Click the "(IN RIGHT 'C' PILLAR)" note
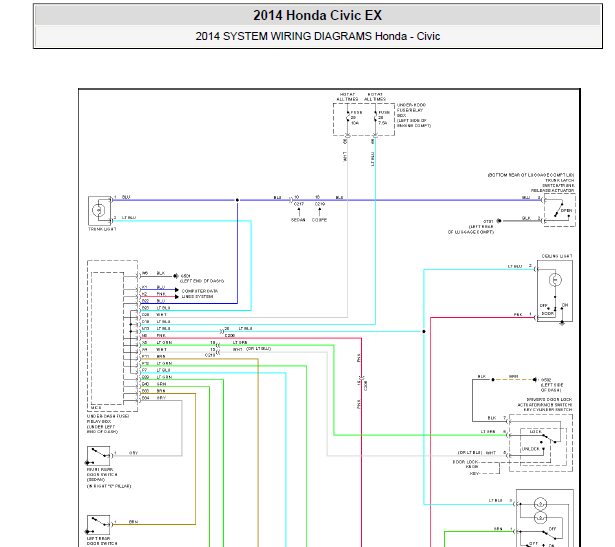The width and height of the screenshot is (615, 547). 109,486
